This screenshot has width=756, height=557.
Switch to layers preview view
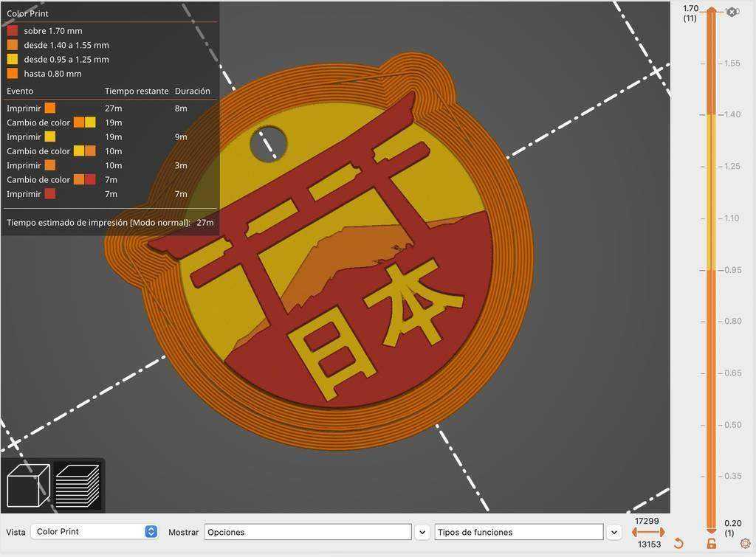point(78,485)
